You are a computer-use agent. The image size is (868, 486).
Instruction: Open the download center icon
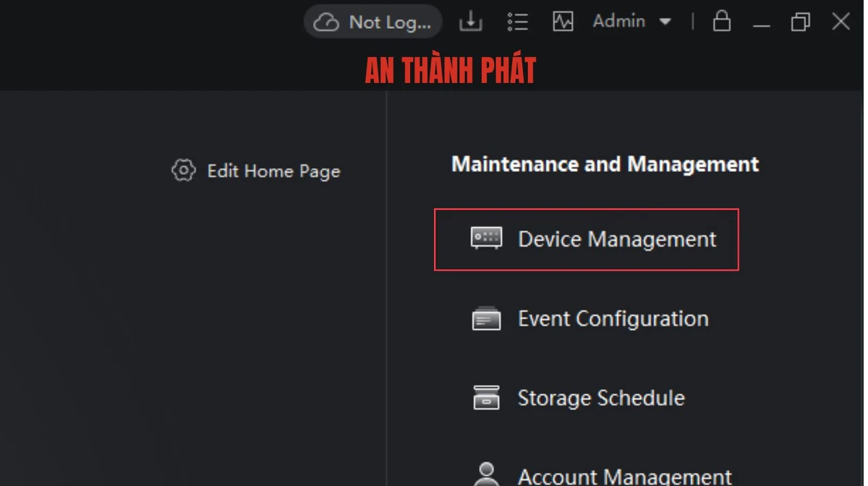[x=470, y=22]
